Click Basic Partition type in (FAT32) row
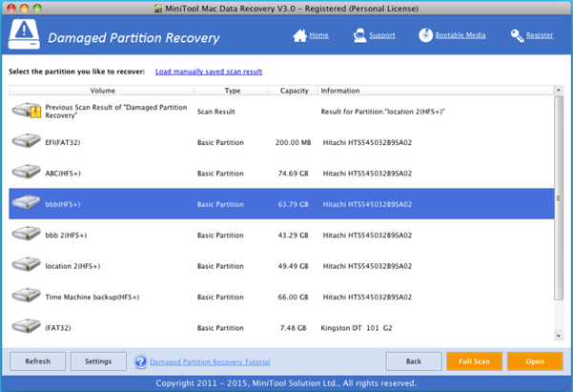Viewport: 573px width, 392px height. (x=220, y=328)
